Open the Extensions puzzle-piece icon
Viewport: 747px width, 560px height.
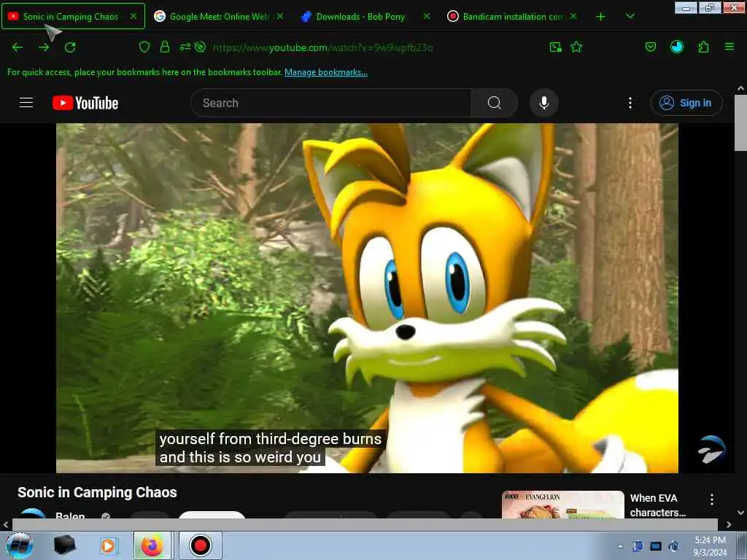704,47
